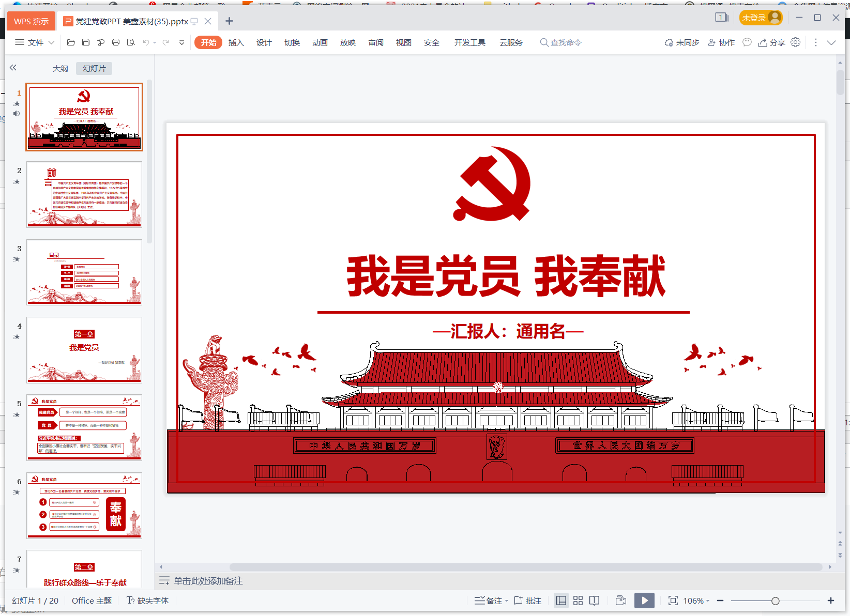Click the window count icon showing 1
This screenshot has height=616, width=850.
coord(722,18)
